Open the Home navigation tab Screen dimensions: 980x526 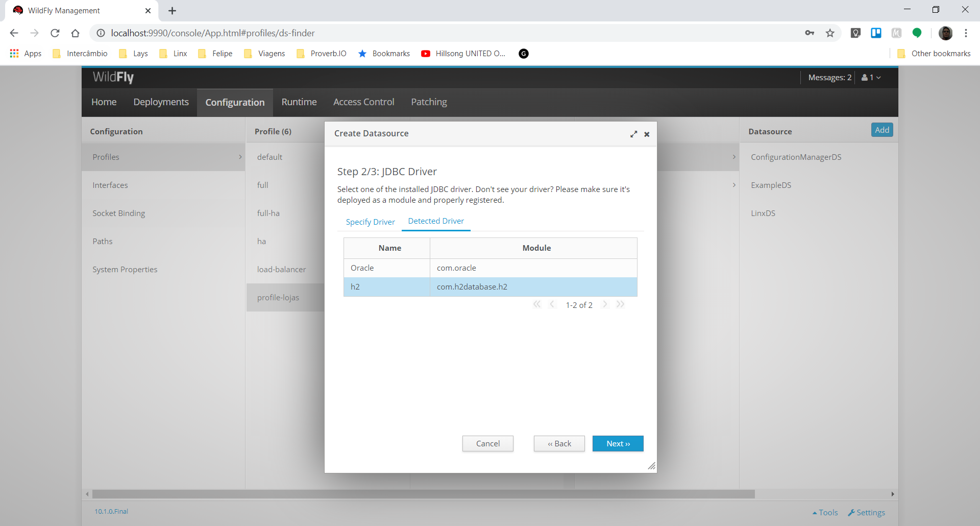coord(104,102)
